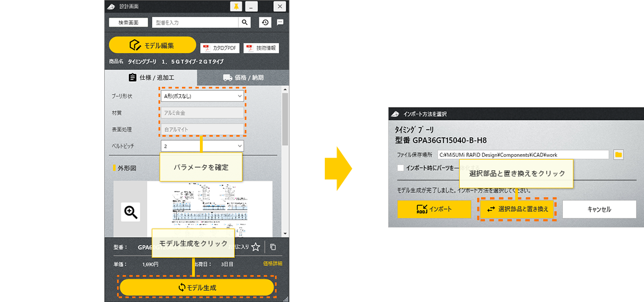The width and height of the screenshot is (644, 302).
Task: Click the favorite star icon
Action: [x=256, y=247]
